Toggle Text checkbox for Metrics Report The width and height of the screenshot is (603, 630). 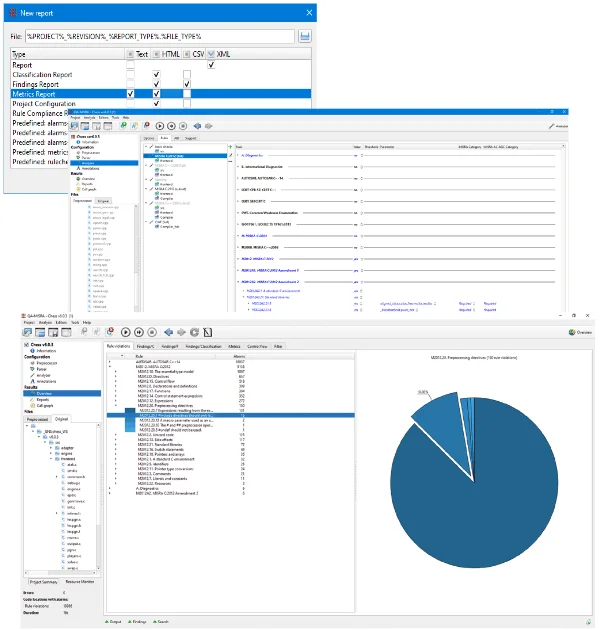[130, 94]
